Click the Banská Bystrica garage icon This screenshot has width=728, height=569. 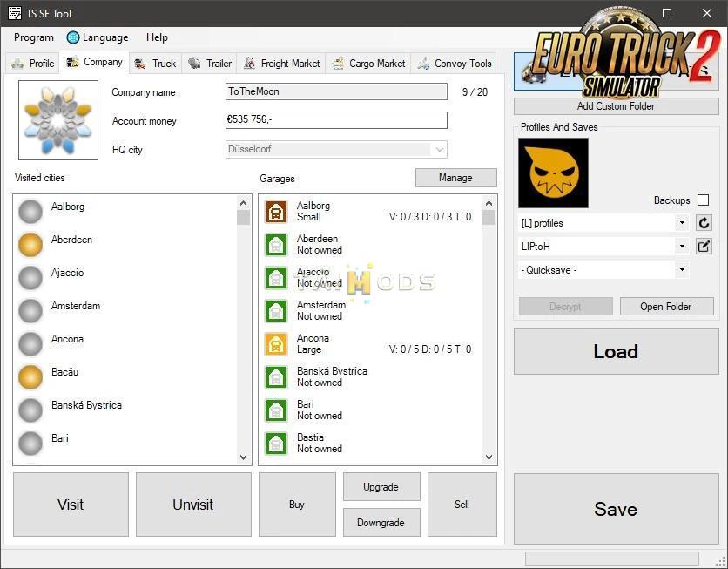point(276,377)
